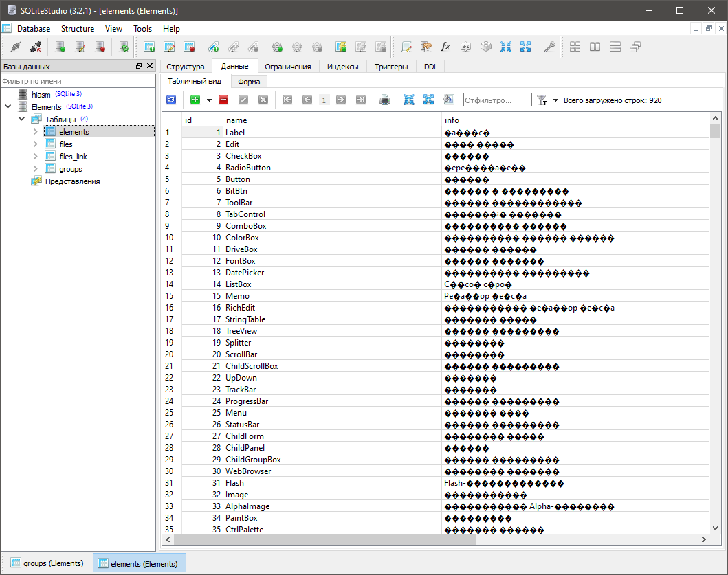Click the print/export data printer icon
The image size is (728, 575).
pyautogui.click(x=385, y=100)
